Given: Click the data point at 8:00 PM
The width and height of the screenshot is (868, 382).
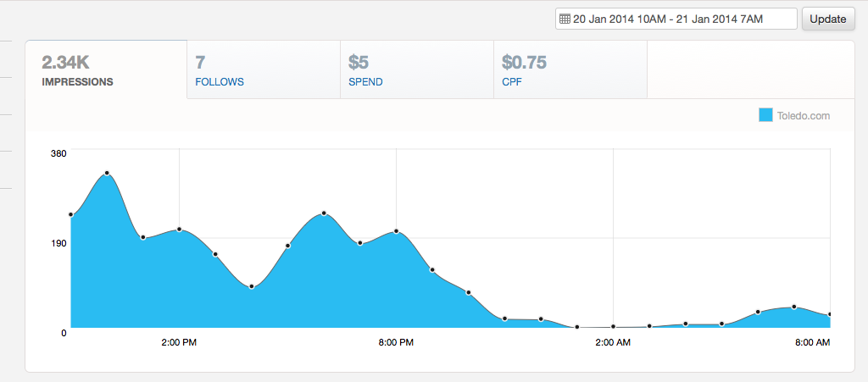Looking at the screenshot, I should click(x=397, y=231).
